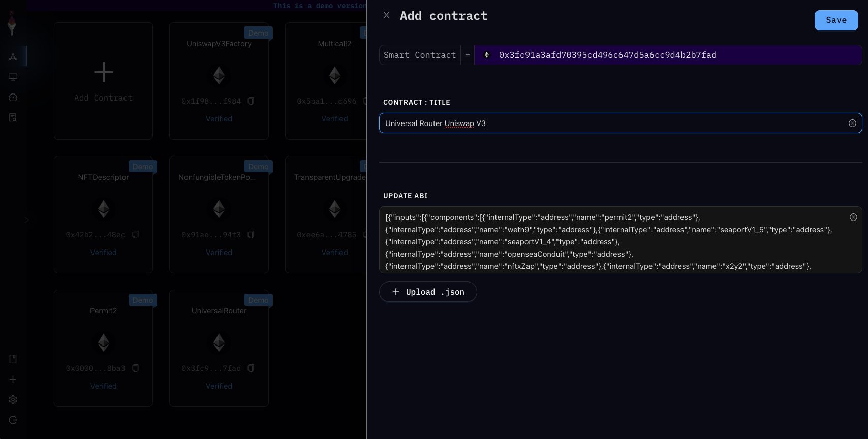Click the logout icon in sidebar
The image size is (868, 439).
tap(13, 420)
